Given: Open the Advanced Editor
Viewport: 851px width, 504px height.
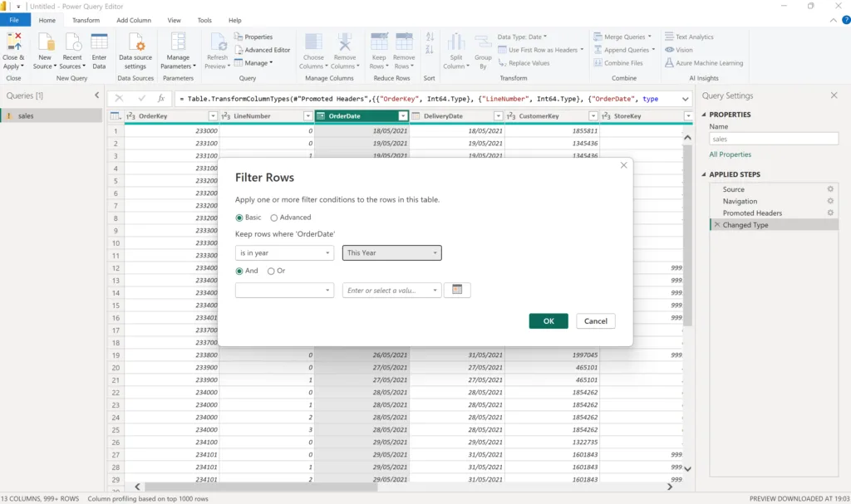Looking at the screenshot, I should (262, 50).
